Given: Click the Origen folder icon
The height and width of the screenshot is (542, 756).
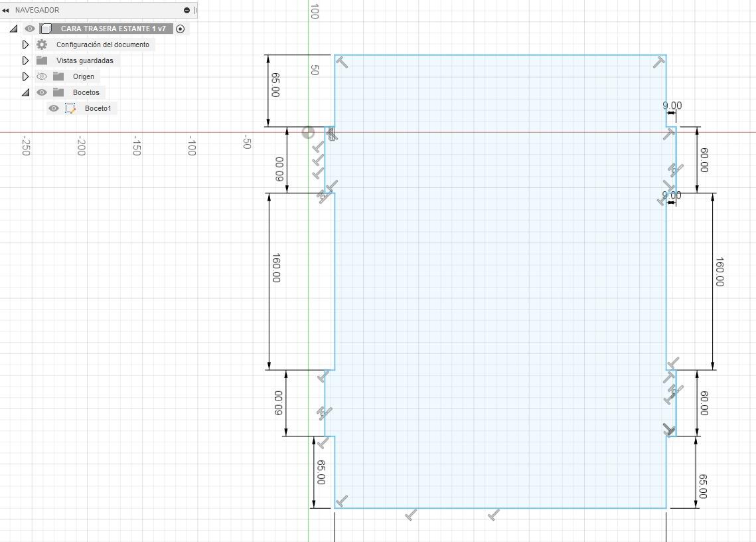Looking at the screenshot, I should tap(58, 77).
